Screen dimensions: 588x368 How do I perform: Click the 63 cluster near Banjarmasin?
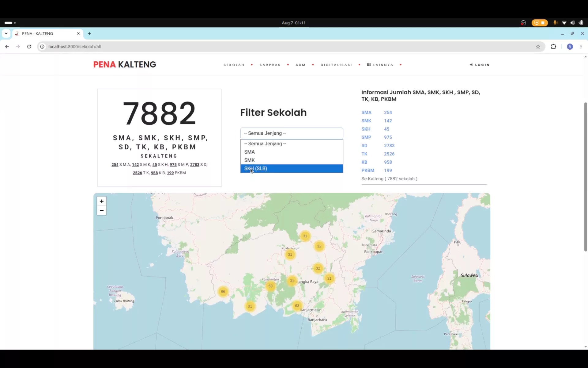pos(297,306)
